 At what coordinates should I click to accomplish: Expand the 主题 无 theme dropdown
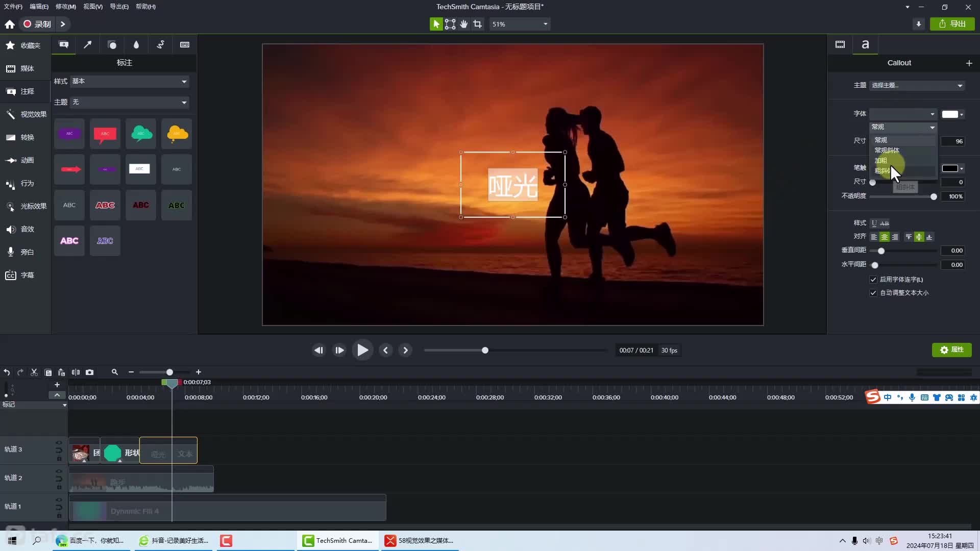pyautogui.click(x=130, y=103)
